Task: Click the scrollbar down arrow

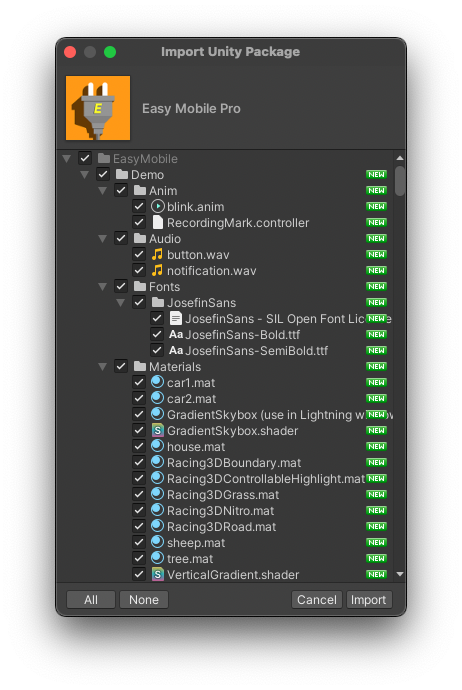Action: [400, 574]
